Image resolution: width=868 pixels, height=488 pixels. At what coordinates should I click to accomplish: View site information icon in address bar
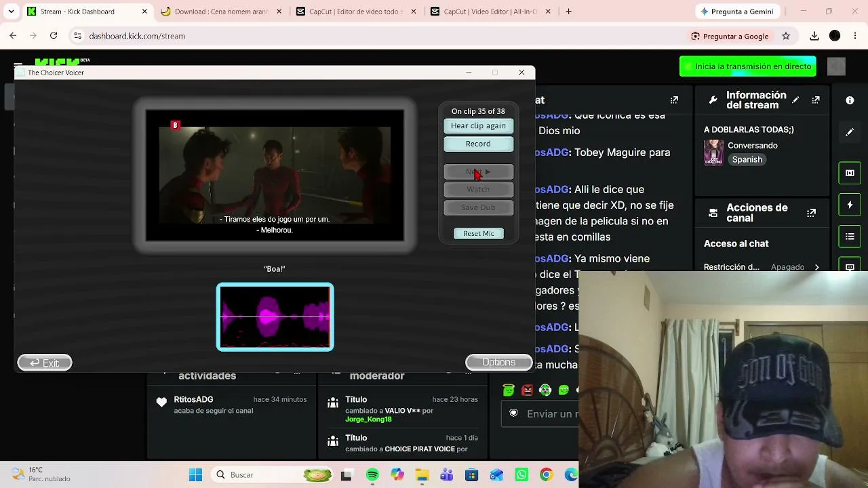[77, 36]
